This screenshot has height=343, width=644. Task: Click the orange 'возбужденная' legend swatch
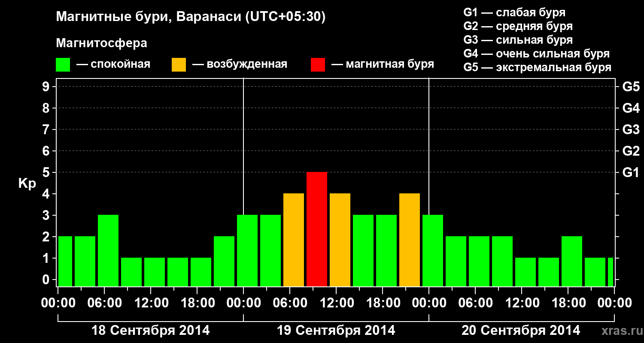coord(179,65)
